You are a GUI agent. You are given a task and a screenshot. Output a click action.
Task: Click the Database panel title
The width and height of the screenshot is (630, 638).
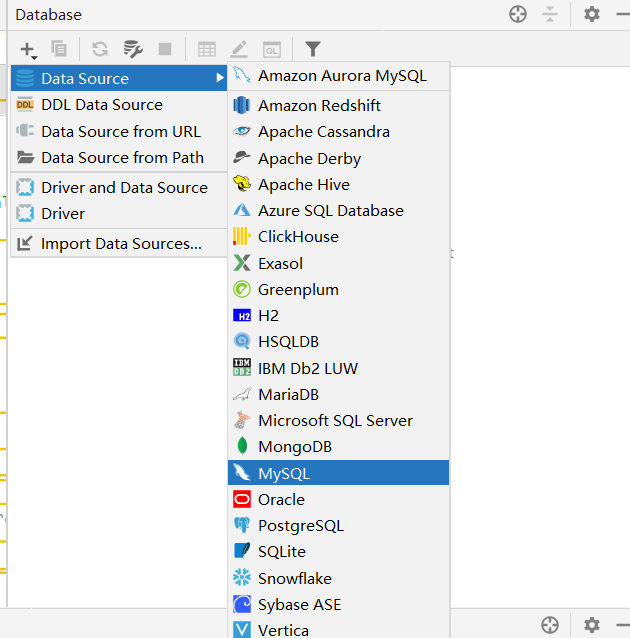coord(48,15)
